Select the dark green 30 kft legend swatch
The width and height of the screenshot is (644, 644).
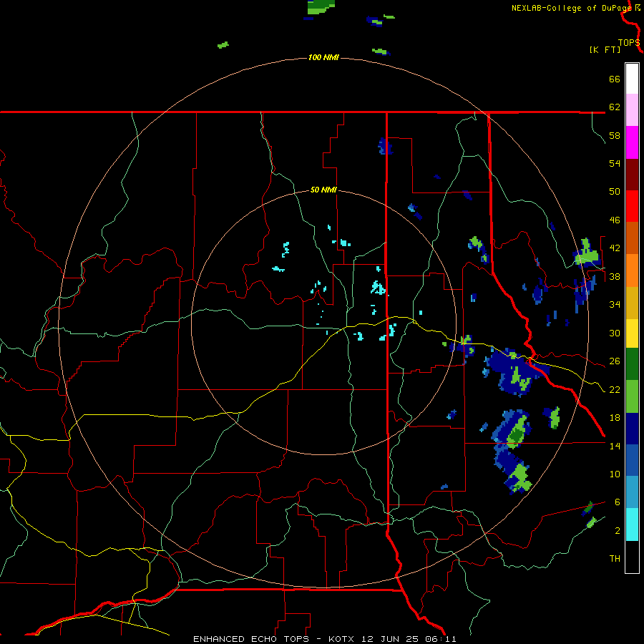point(632,364)
